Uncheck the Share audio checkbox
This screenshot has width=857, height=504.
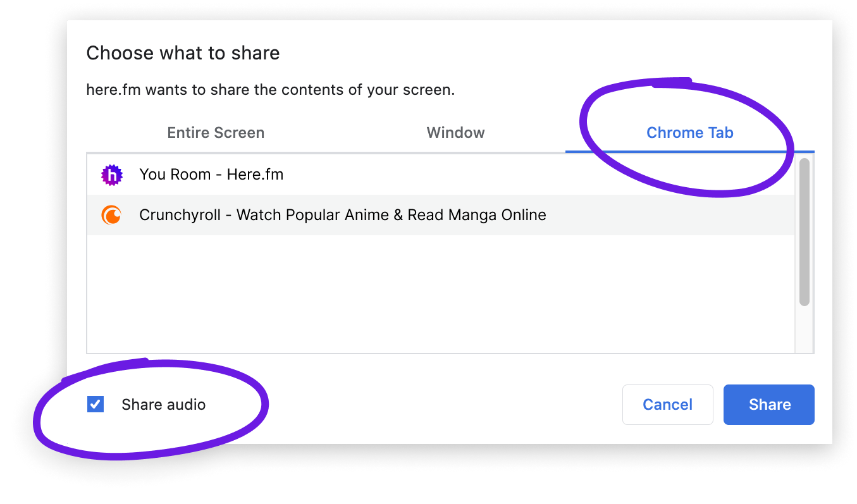[96, 405]
